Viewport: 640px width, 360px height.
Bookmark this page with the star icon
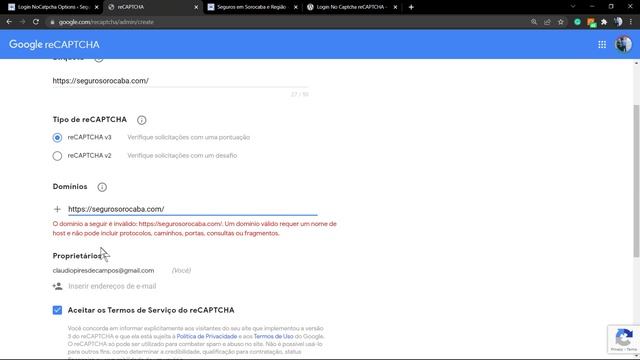click(561, 22)
